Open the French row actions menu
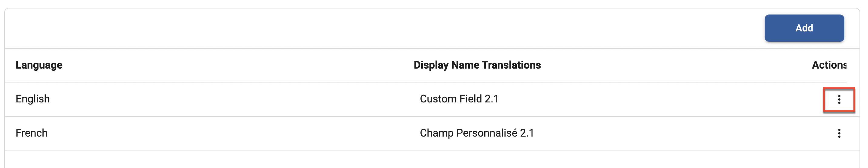The width and height of the screenshot is (868, 168). [839, 133]
